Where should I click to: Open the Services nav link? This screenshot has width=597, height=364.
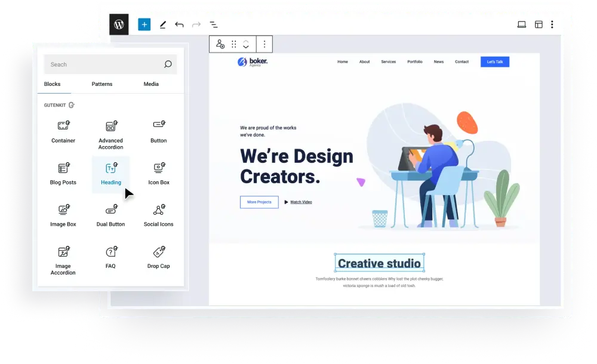click(389, 61)
